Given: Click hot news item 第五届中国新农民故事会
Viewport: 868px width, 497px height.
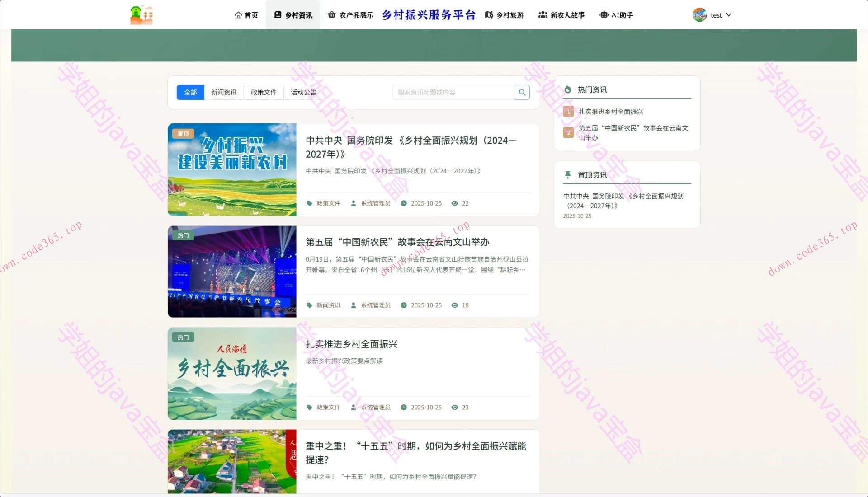Looking at the screenshot, I should 633,132.
